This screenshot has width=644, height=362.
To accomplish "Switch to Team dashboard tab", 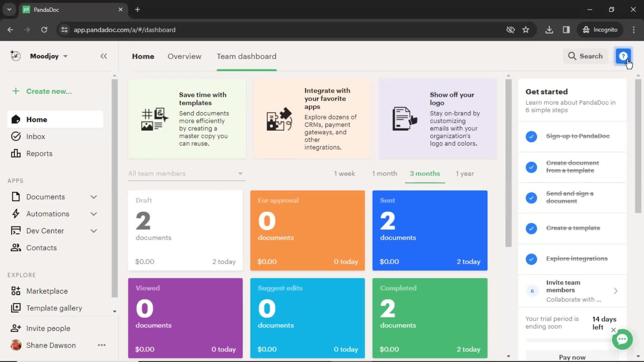I will point(247,56).
